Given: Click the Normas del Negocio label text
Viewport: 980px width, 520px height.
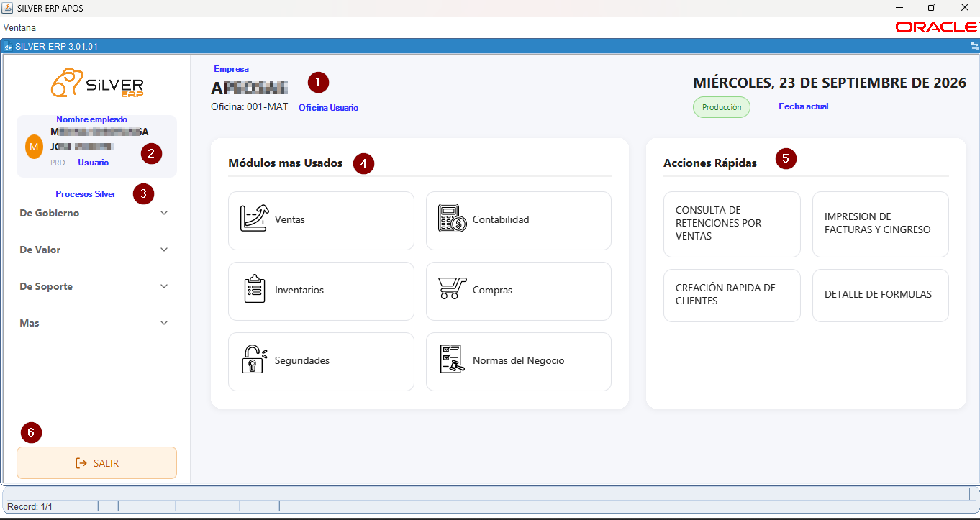Looking at the screenshot, I should [x=519, y=360].
